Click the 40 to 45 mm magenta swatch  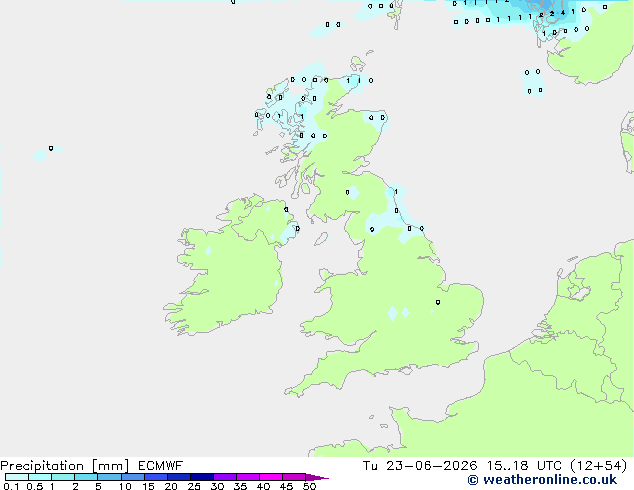point(271,477)
